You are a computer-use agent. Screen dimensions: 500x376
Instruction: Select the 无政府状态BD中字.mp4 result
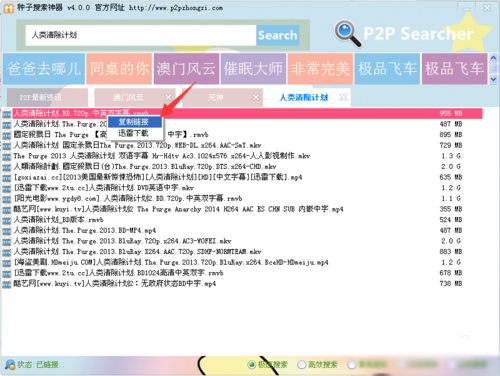pyautogui.click(x=115, y=284)
